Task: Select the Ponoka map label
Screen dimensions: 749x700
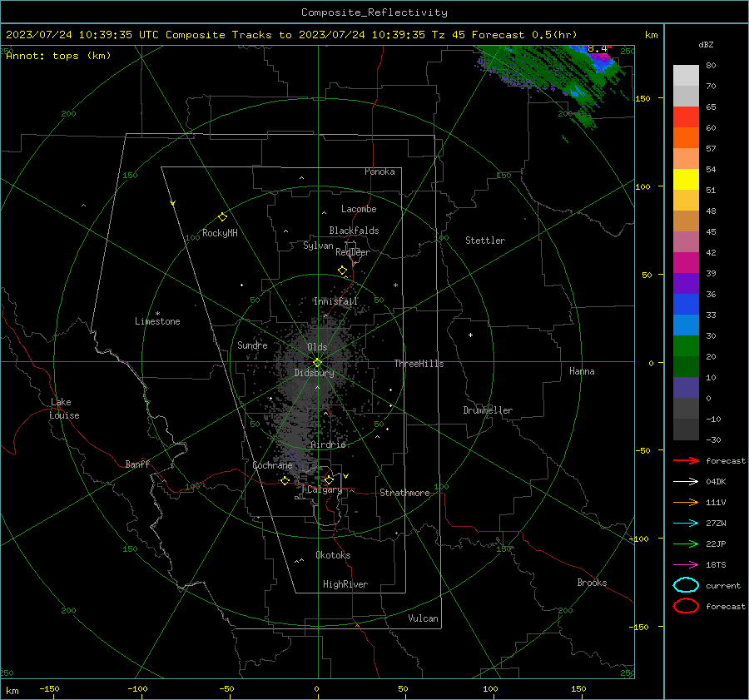Action: pos(379,171)
